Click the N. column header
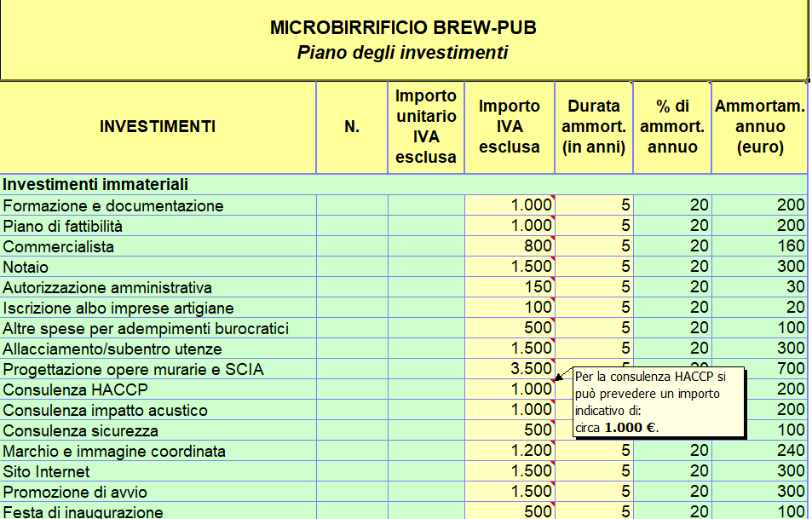 (x=352, y=127)
